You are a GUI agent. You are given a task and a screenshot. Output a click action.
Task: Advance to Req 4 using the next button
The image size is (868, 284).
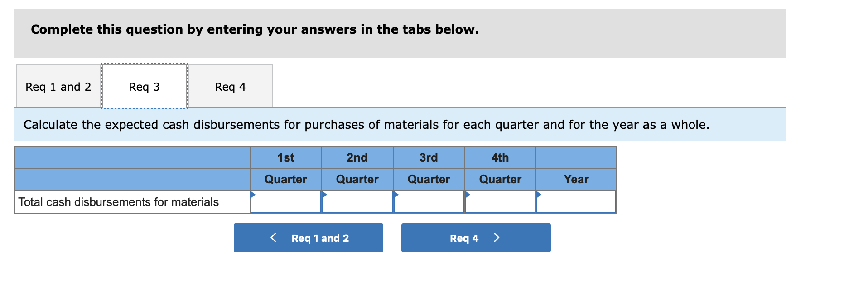(x=475, y=237)
